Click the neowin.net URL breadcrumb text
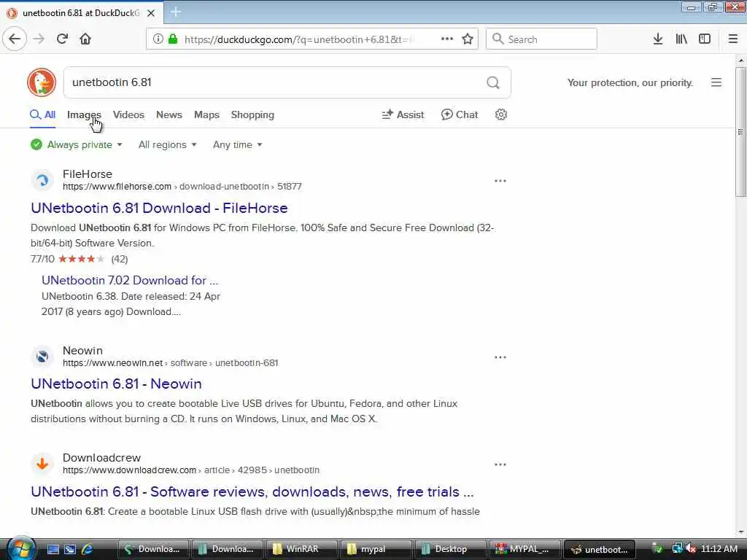747x560 pixels. tap(170, 363)
